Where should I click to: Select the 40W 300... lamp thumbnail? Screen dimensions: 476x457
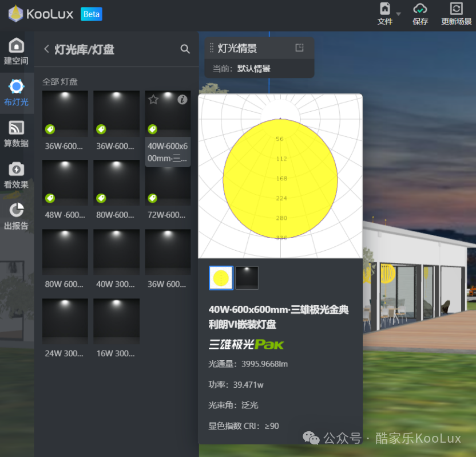point(116,252)
